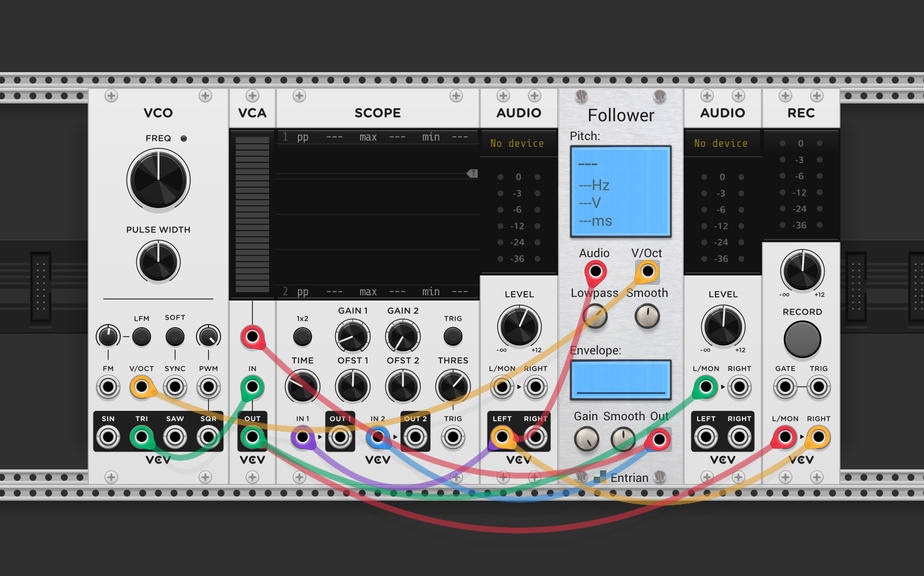924x576 pixels.
Task: Click the Follower Audio input port
Action: (x=595, y=271)
